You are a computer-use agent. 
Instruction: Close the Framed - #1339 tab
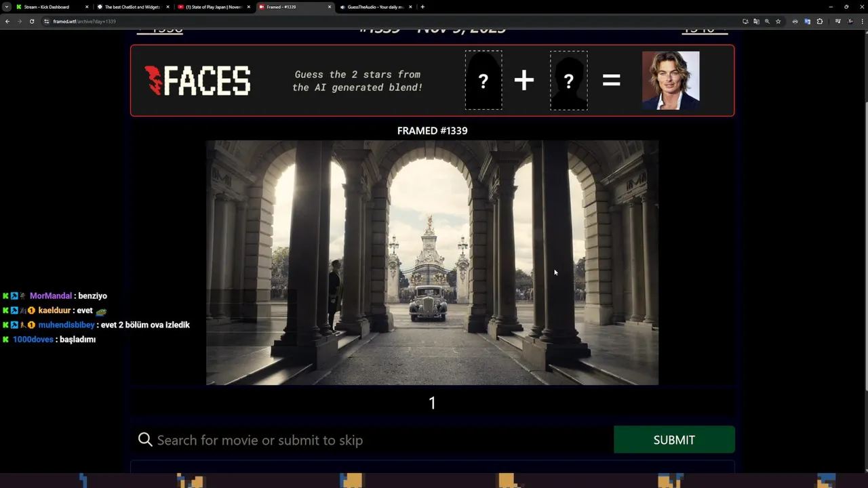(x=330, y=7)
